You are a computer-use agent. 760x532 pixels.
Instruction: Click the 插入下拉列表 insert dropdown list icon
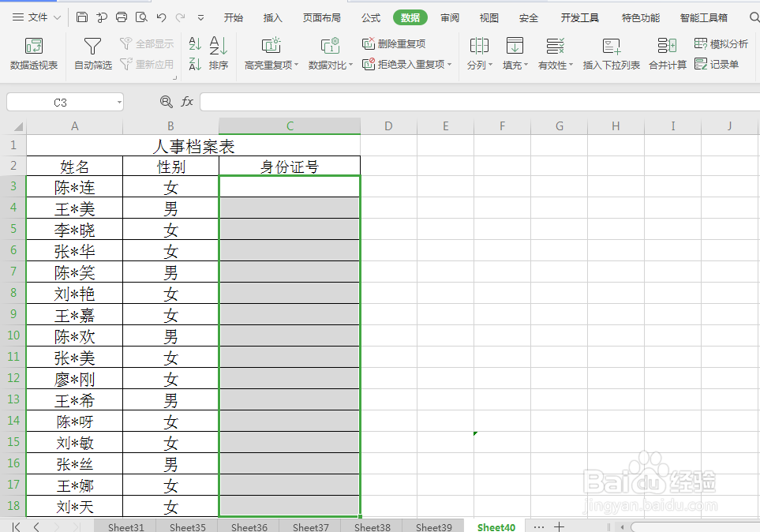click(x=612, y=53)
